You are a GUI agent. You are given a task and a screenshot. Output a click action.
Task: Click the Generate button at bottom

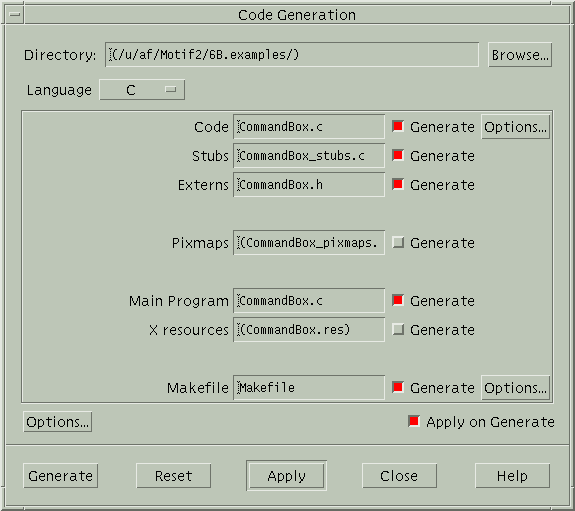61,476
